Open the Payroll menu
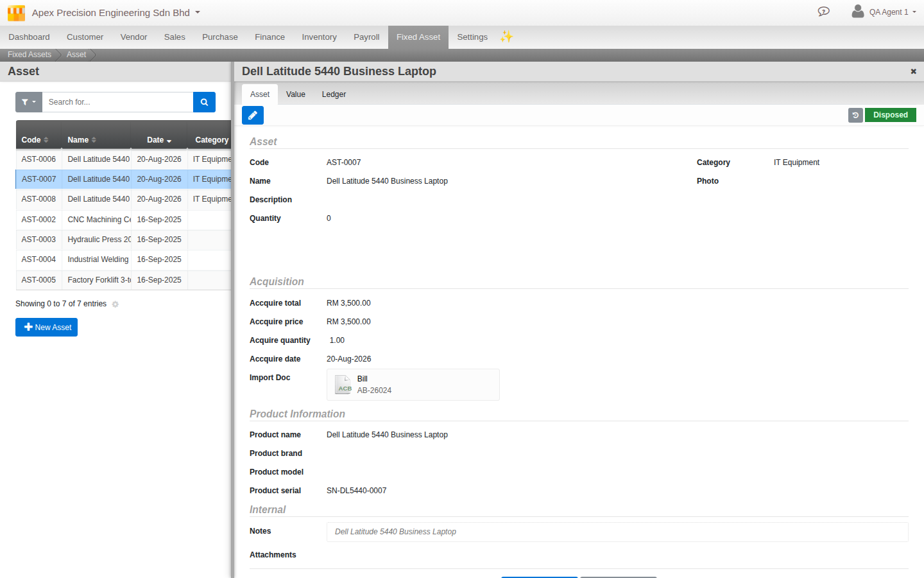This screenshot has height=578, width=924. pyautogui.click(x=366, y=37)
